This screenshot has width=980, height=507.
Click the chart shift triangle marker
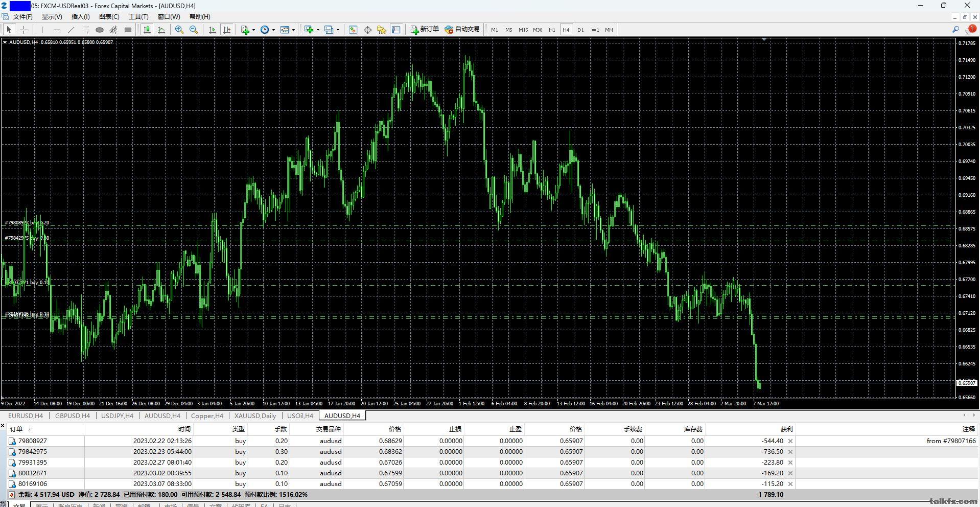764,39
